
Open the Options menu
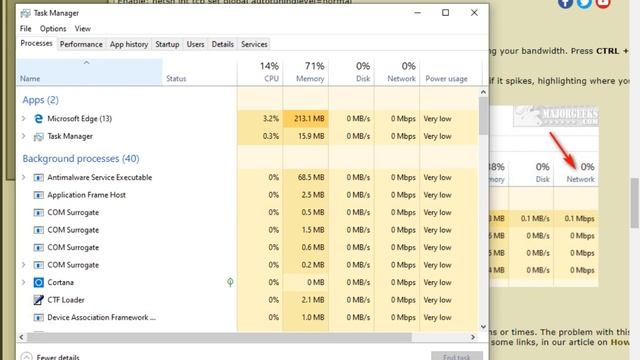click(53, 29)
